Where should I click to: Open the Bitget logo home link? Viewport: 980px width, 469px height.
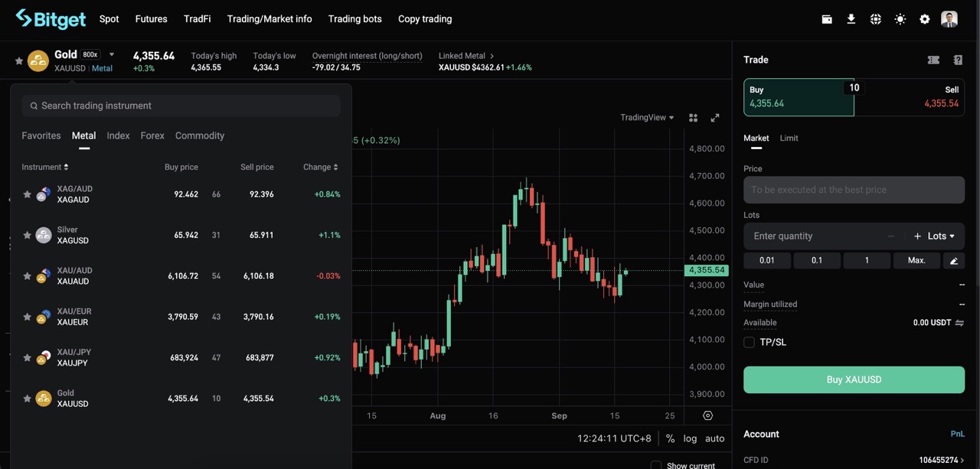pyautogui.click(x=51, y=18)
